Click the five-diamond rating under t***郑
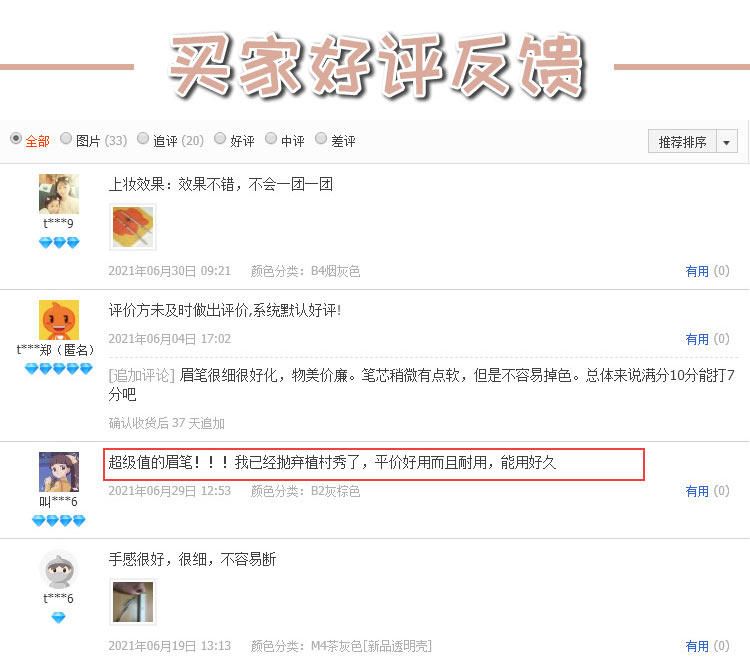The image size is (750, 661). tap(59, 368)
